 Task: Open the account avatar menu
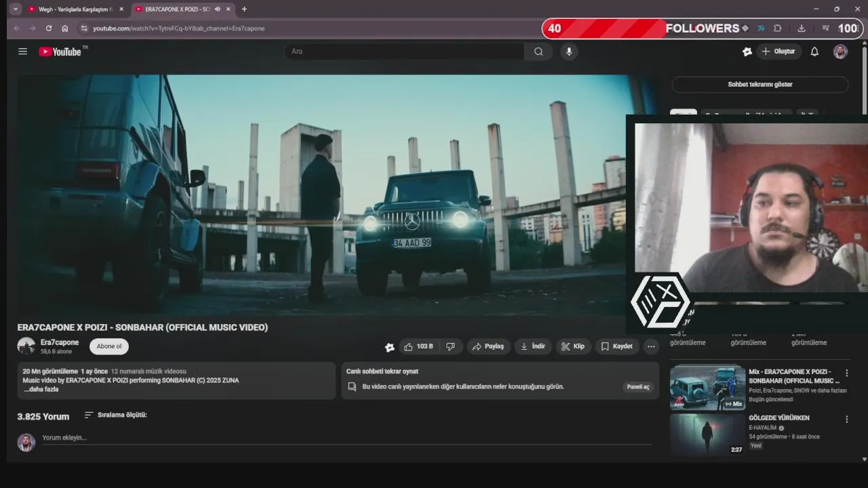tap(840, 52)
